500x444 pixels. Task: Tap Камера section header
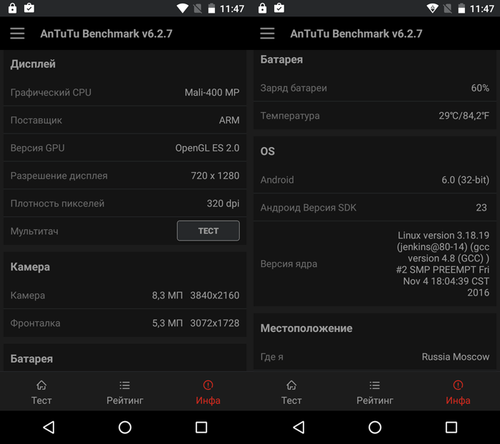(30, 267)
